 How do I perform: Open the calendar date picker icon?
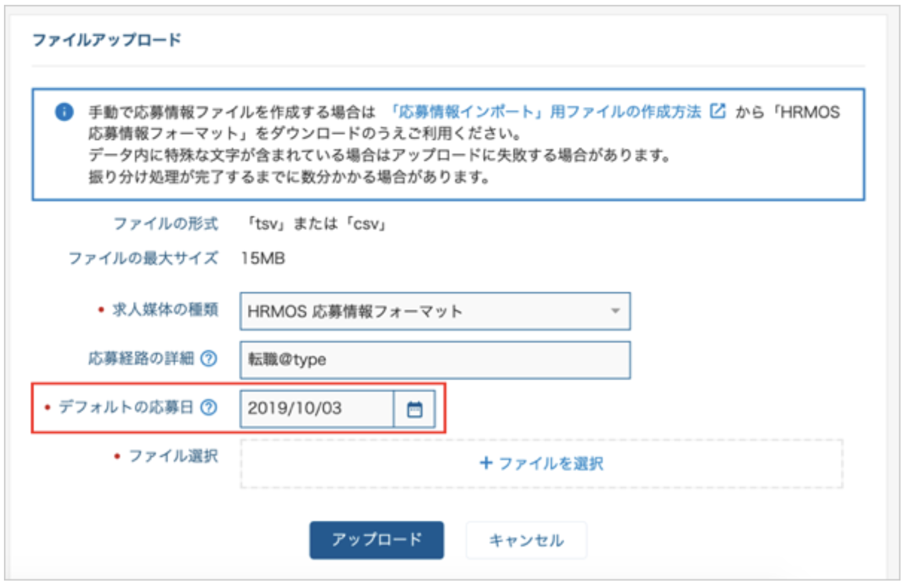point(415,409)
